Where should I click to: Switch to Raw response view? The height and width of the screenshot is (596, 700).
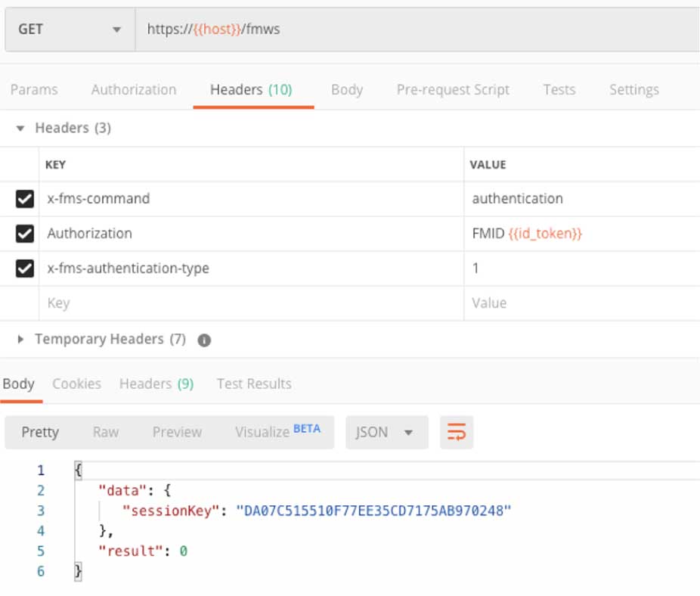(x=106, y=432)
